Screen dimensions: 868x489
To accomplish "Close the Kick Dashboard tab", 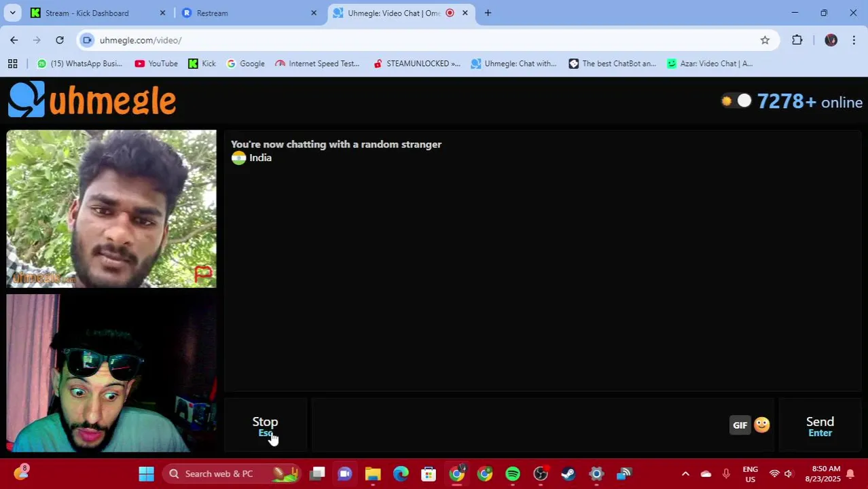I will point(162,13).
